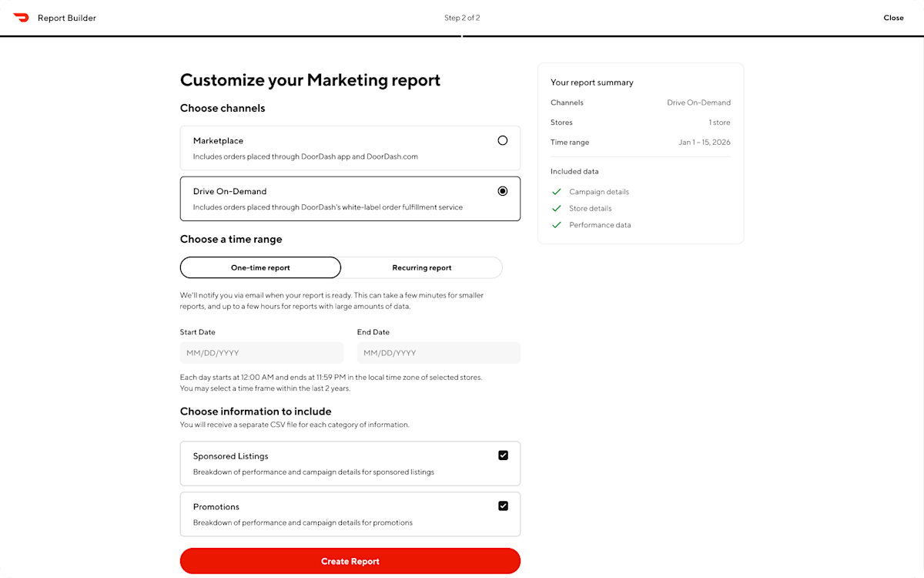Click the 'Step 2 of 2' indicator
924x578 pixels.
(x=462, y=18)
